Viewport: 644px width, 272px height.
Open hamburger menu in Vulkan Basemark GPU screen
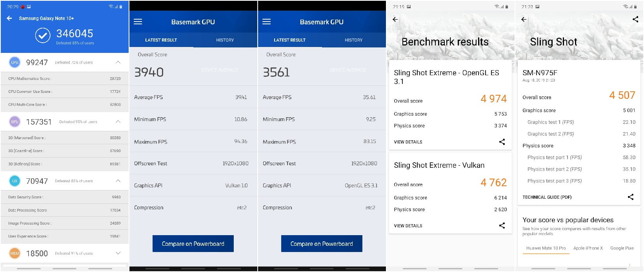[x=138, y=22]
